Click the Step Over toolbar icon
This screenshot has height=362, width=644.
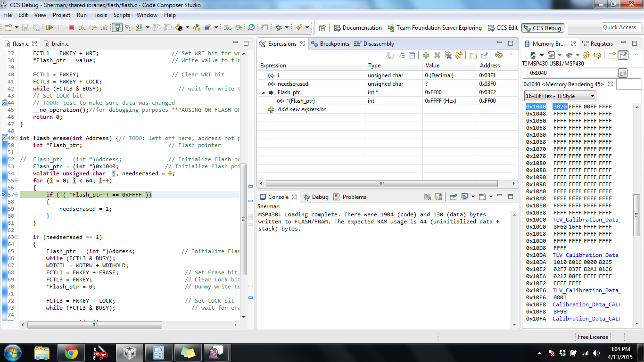93,27
